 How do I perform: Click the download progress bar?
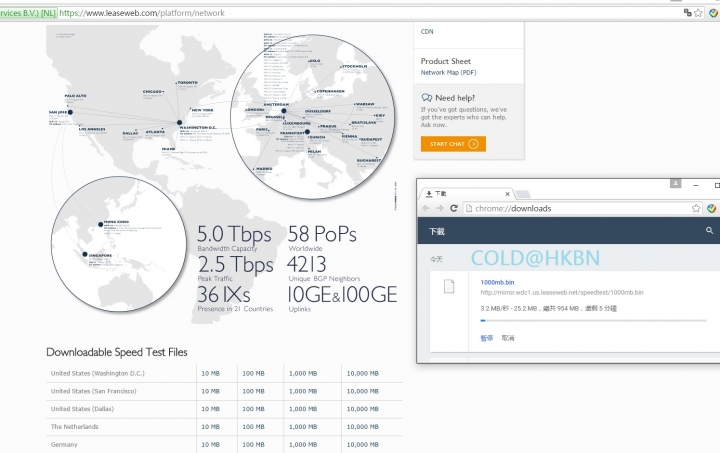click(593, 320)
